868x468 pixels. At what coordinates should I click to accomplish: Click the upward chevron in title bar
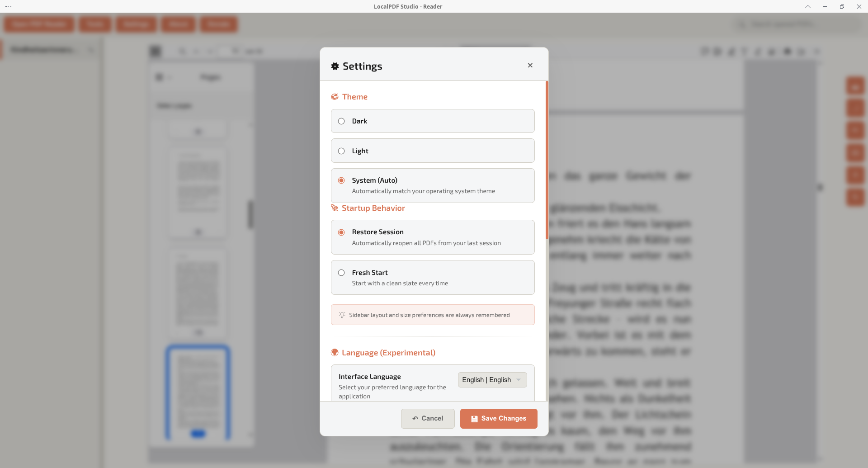click(x=807, y=6)
